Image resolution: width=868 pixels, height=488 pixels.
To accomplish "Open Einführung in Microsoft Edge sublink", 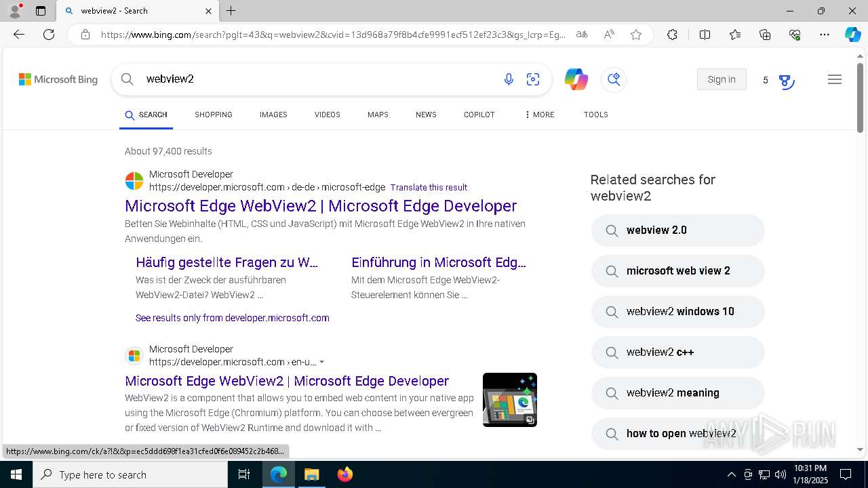I will point(439,262).
